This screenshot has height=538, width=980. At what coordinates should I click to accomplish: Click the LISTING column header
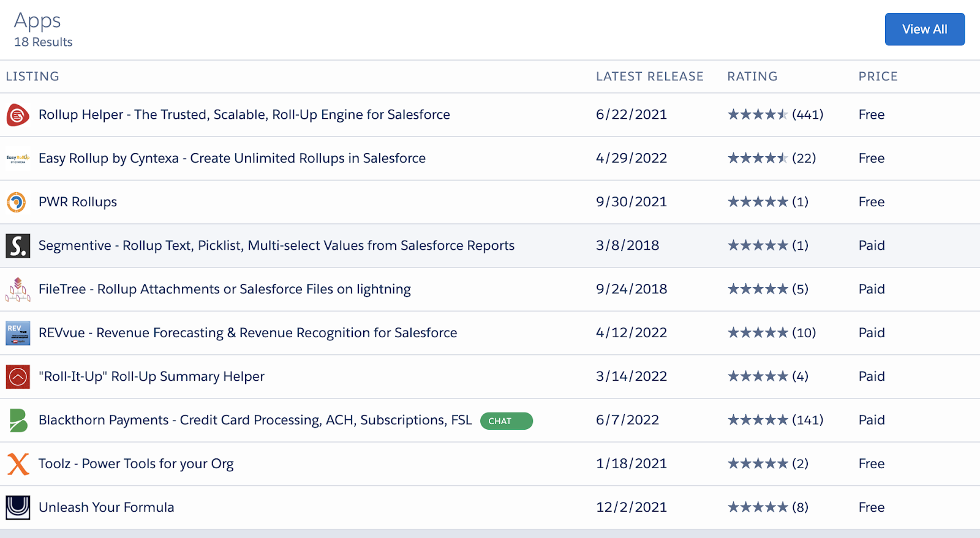32,77
